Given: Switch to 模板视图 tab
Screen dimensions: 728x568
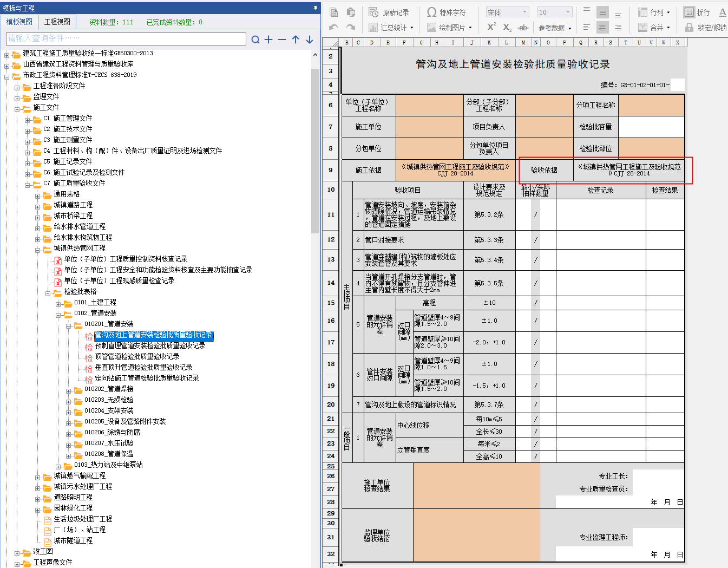Looking at the screenshot, I should 19,22.
